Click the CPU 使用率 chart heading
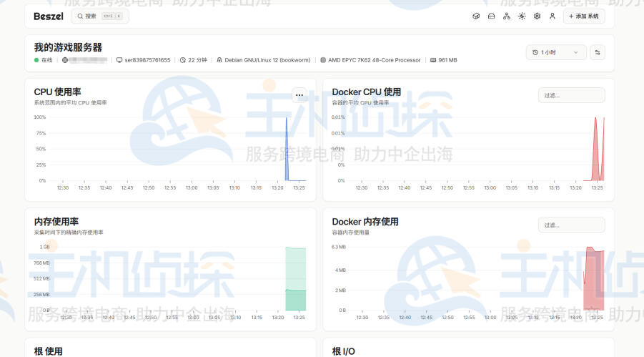 coord(57,92)
